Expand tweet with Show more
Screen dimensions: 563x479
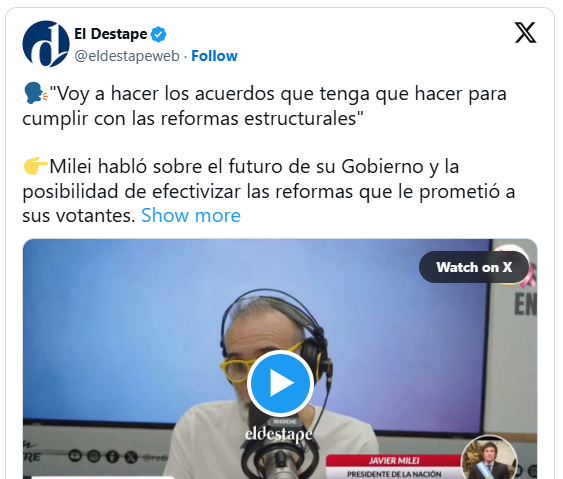click(x=191, y=215)
